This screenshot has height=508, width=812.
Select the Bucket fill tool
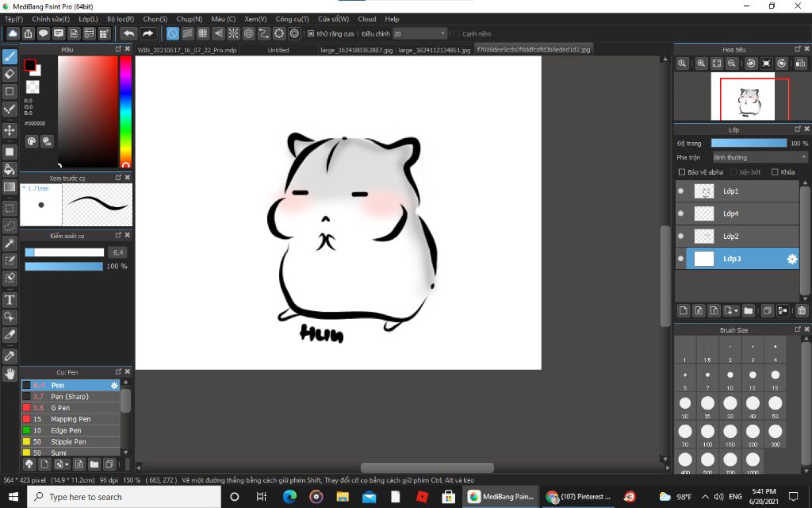click(10, 170)
